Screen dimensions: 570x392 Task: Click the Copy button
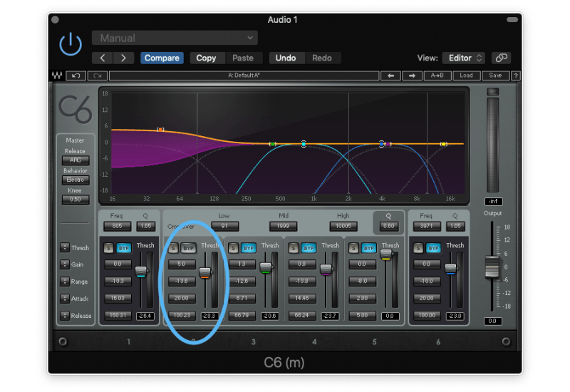(x=206, y=58)
